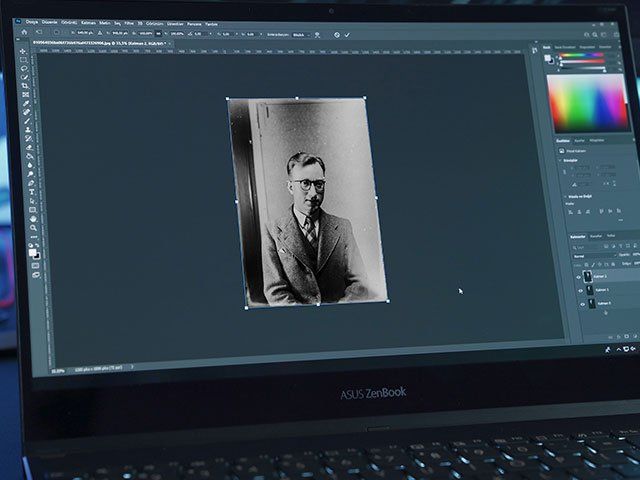Image resolution: width=640 pixels, height=480 pixels.
Task: Click the search icon at top right
Action: (595, 35)
